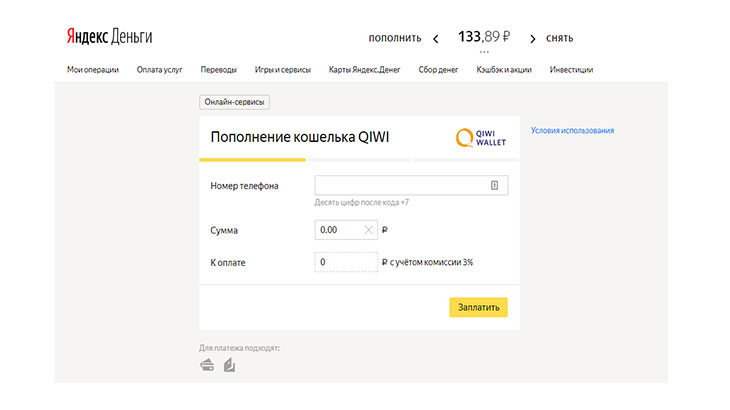Click the Пополнение кошелька QIWI heading
Screen dimensions: 730x410
point(300,137)
